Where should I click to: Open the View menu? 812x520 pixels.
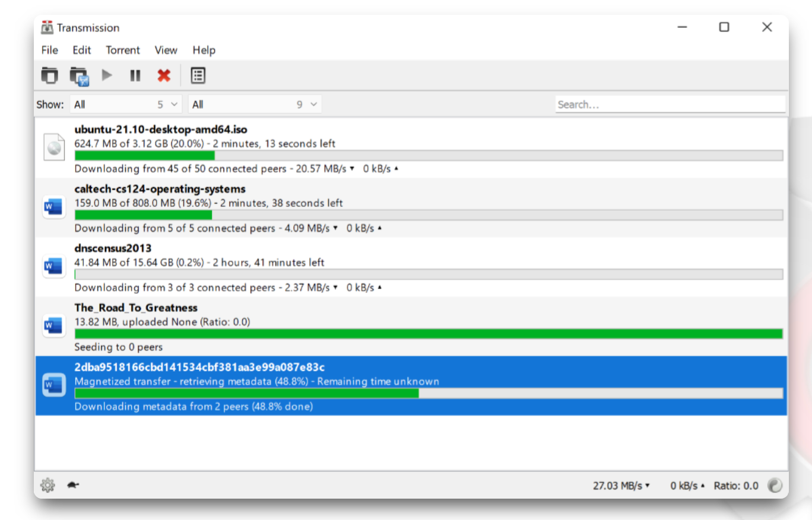pyautogui.click(x=166, y=50)
